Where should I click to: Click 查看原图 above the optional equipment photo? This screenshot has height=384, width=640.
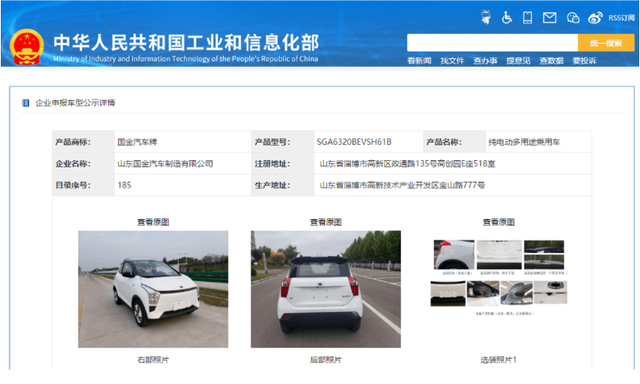[498, 222]
